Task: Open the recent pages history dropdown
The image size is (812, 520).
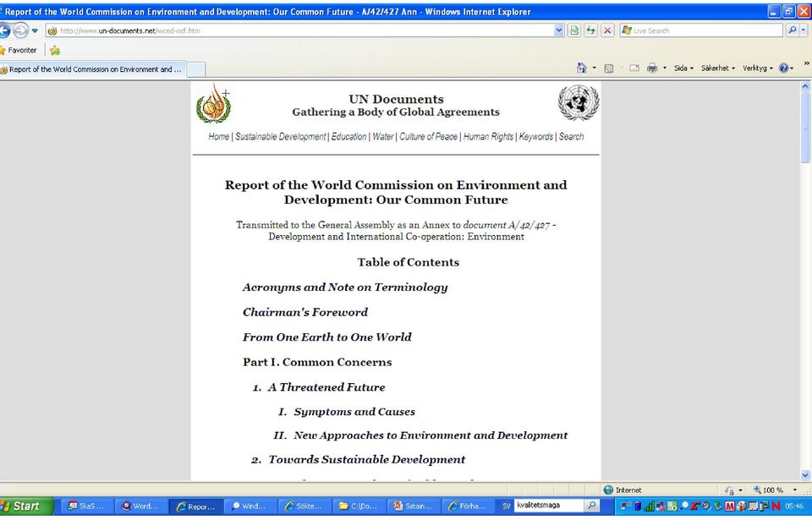Action: (35, 30)
